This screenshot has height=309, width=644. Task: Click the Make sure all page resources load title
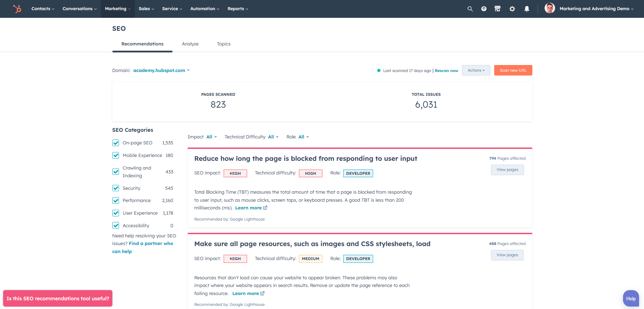[312, 244]
